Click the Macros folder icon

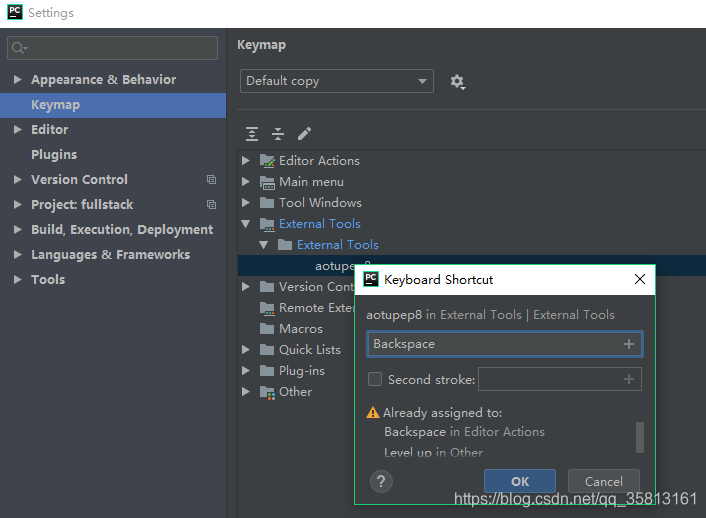[267, 328]
